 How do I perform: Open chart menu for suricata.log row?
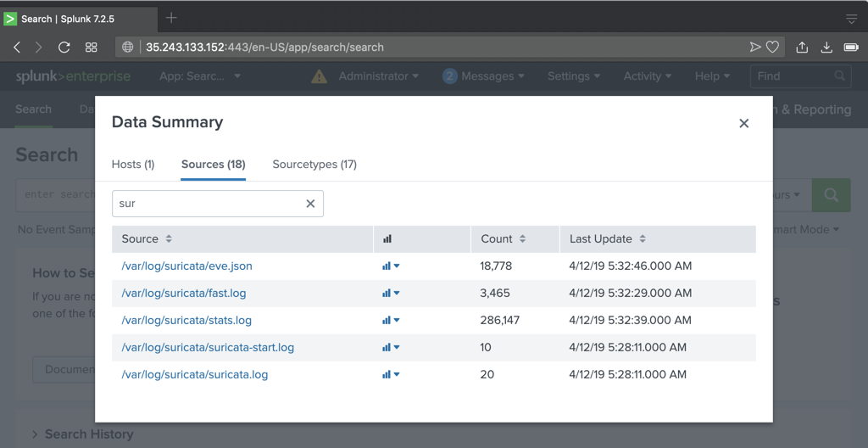[x=390, y=375]
